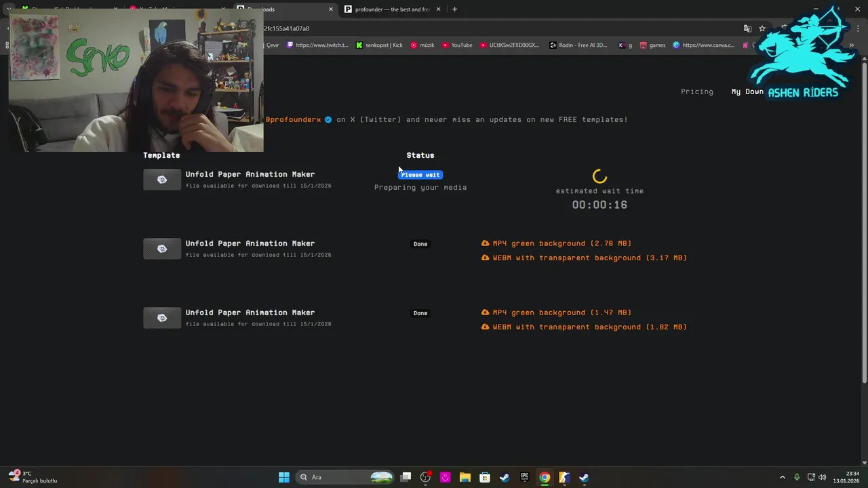Click the loading spinner above wait time
This screenshot has height=488, width=868.
point(599,176)
